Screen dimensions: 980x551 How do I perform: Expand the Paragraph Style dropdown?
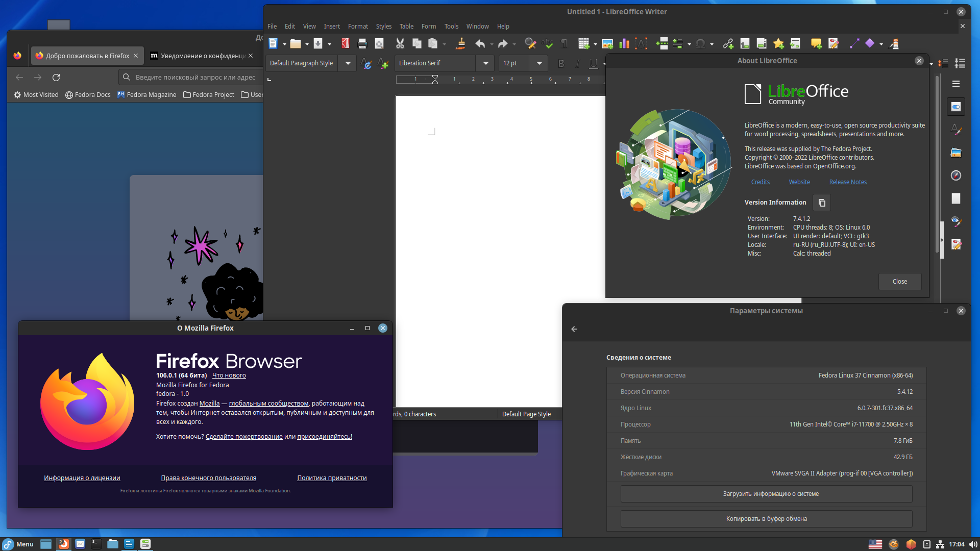[x=348, y=63]
